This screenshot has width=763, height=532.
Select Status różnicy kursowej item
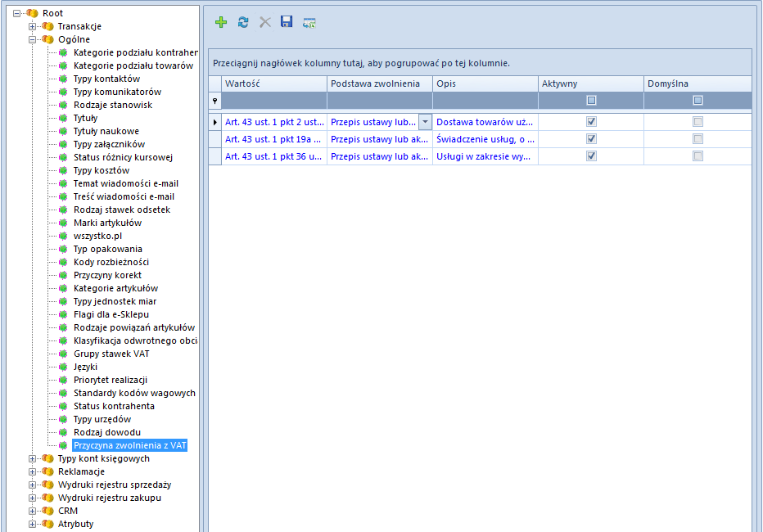tap(123, 158)
